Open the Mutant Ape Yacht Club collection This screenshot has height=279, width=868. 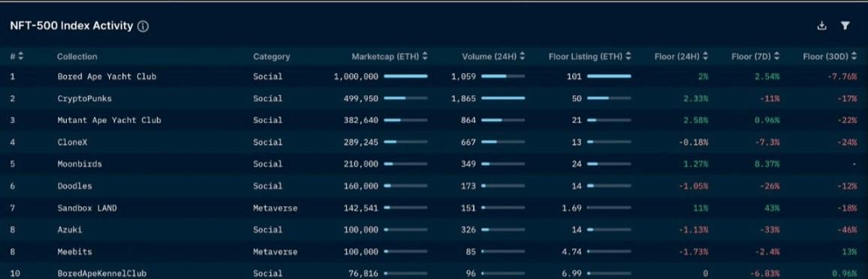pos(109,120)
